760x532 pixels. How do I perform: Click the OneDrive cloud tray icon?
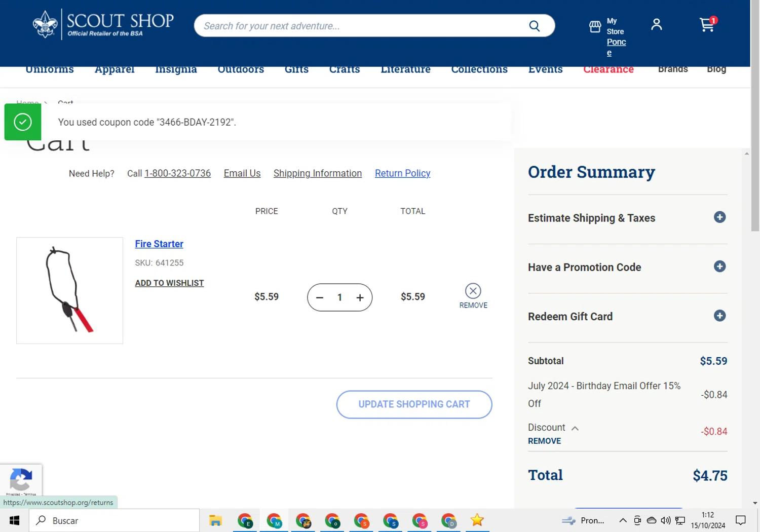(x=652, y=520)
